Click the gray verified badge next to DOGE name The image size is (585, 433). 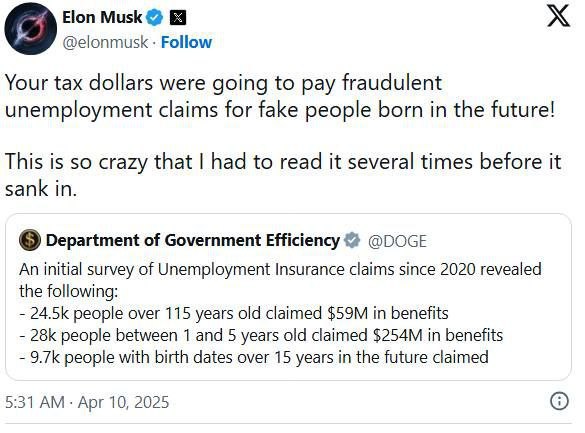pos(352,241)
